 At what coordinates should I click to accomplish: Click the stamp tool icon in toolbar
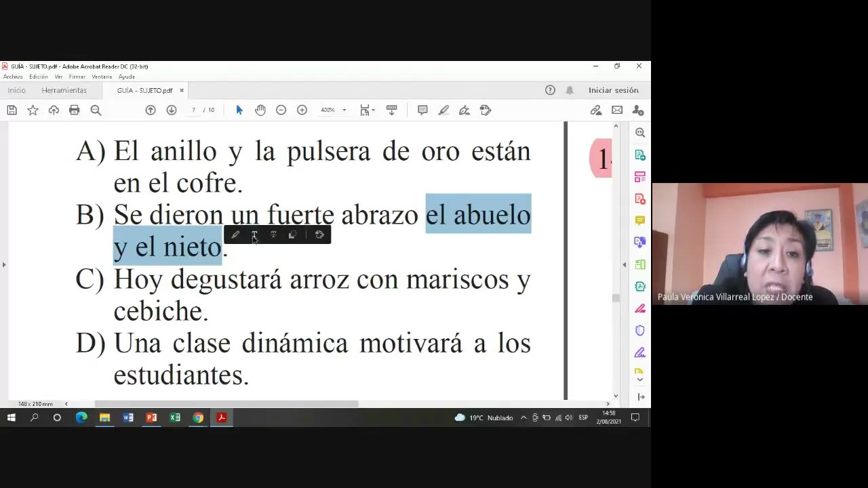tap(486, 110)
